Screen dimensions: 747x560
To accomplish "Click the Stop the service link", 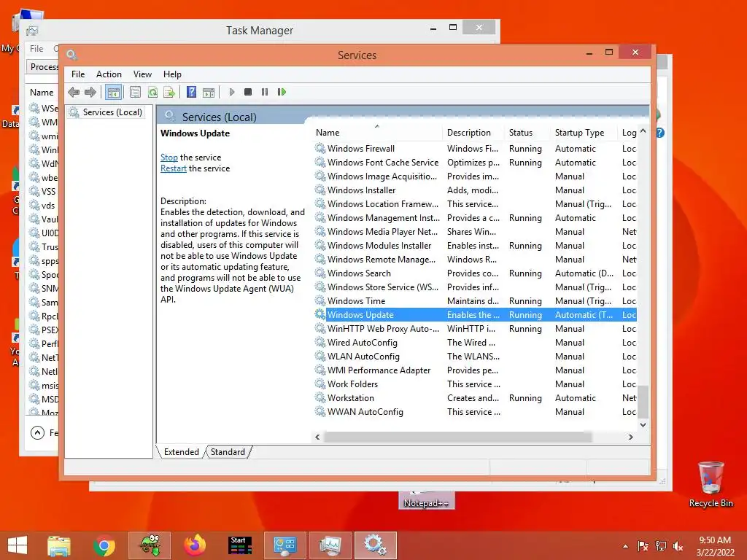I will point(169,157).
